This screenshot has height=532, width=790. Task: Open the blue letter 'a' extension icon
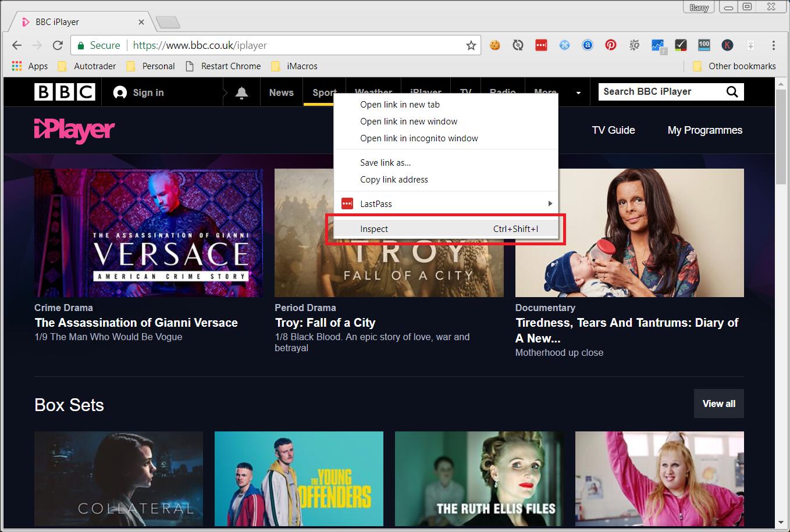[588, 45]
